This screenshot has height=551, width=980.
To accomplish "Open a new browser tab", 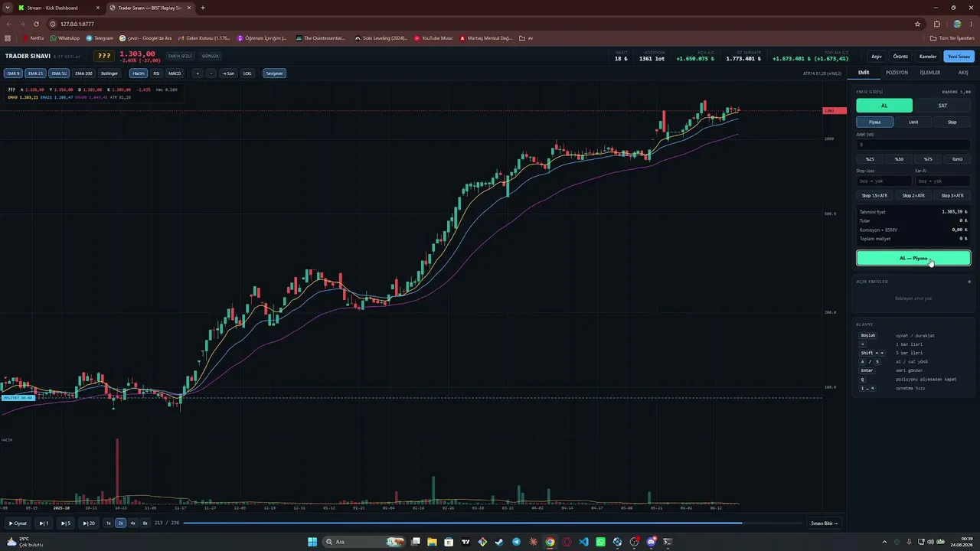I will 203,8.
